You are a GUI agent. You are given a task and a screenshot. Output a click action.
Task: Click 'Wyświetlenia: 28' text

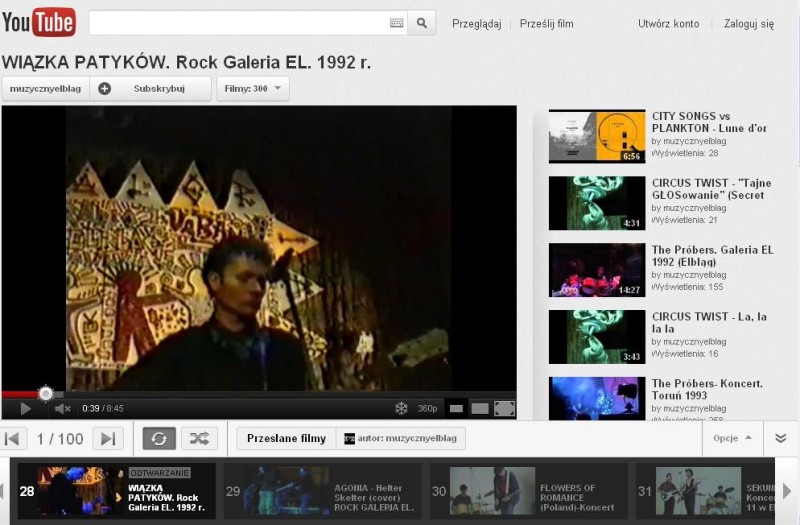[x=685, y=153]
